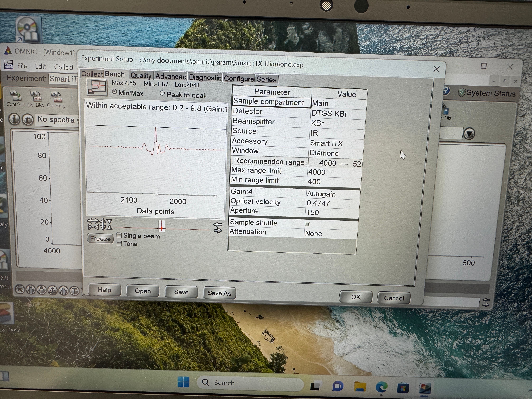Click the roll left/right arrows beside interferogram
532x399 pixels.
point(218,227)
